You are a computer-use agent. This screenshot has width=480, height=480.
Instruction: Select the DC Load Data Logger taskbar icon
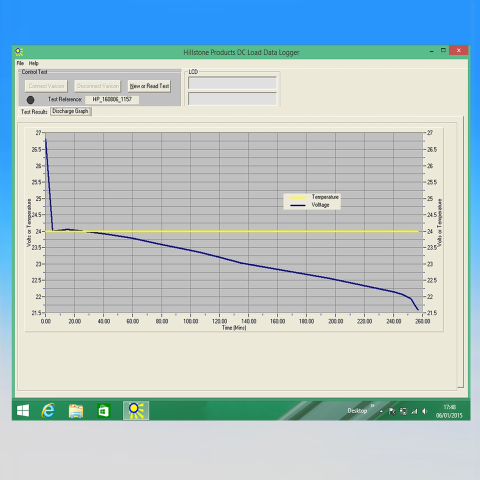(136, 410)
